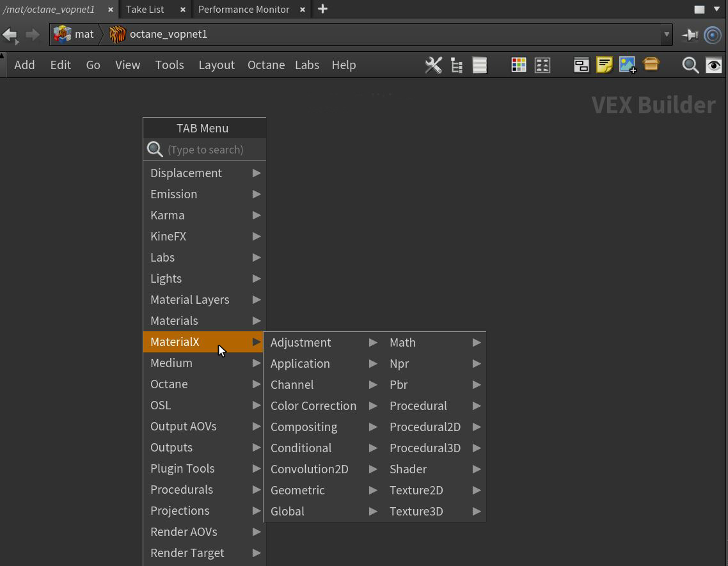The image size is (728, 566).
Task: Open the Layout menu
Action: (x=216, y=65)
